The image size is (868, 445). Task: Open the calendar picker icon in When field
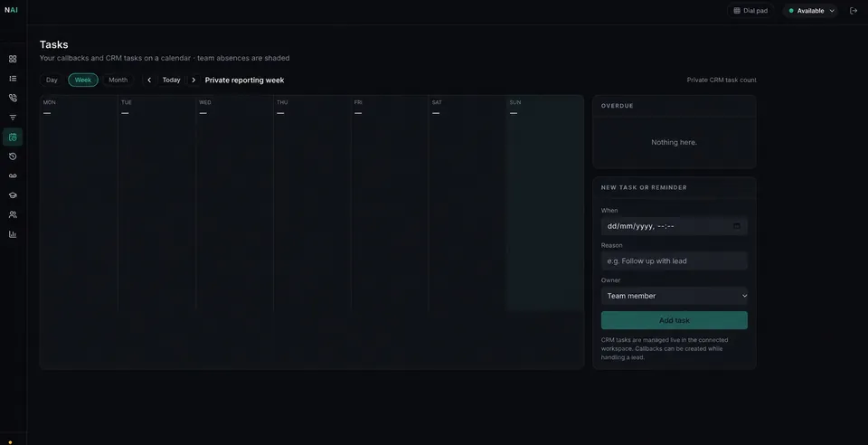(x=737, y=226)
